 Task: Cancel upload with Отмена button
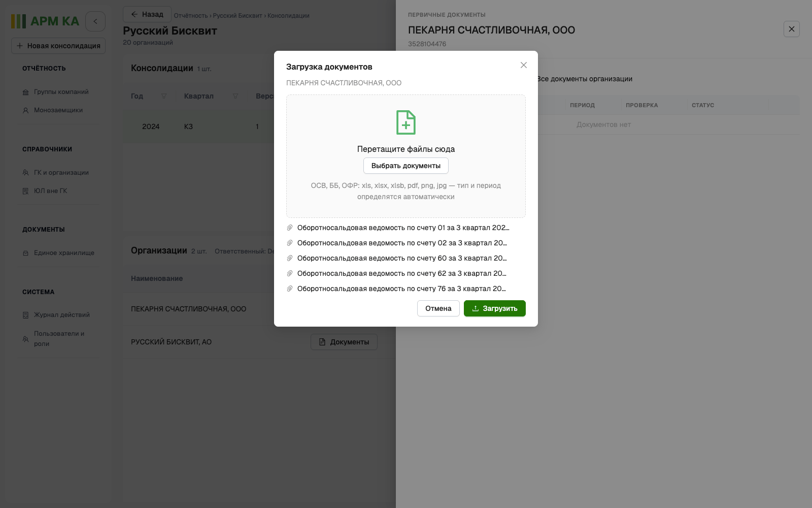438,308
